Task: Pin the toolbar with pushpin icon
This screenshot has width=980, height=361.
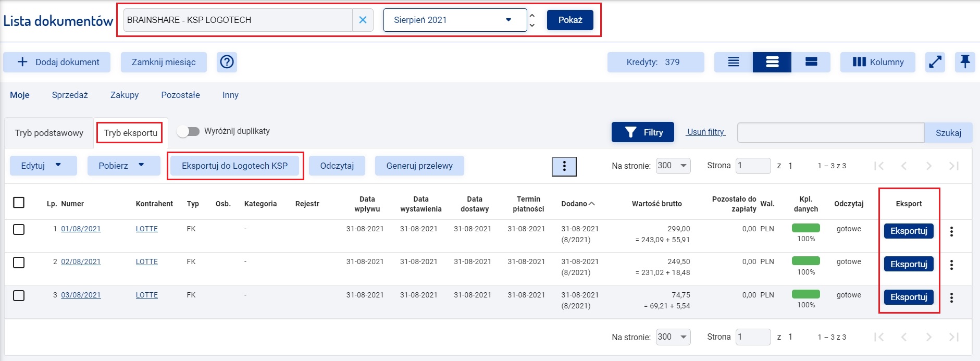Action: pos(965,62)
